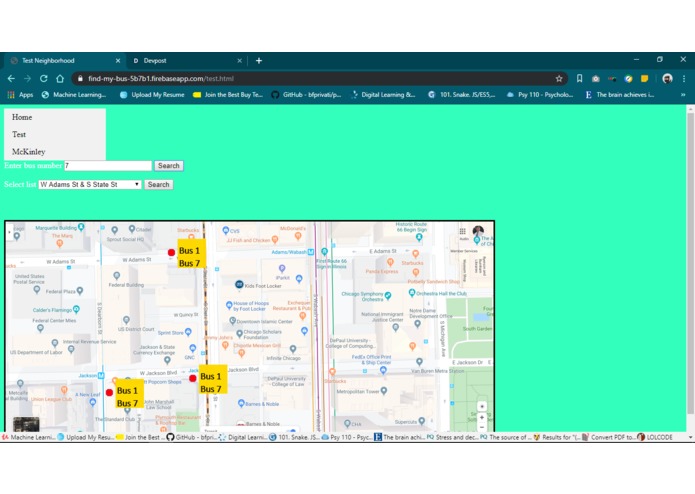Viewport: 695px width, 494px height.
Task: Bookmark this page with the star icon
Action: coord(559,78)
